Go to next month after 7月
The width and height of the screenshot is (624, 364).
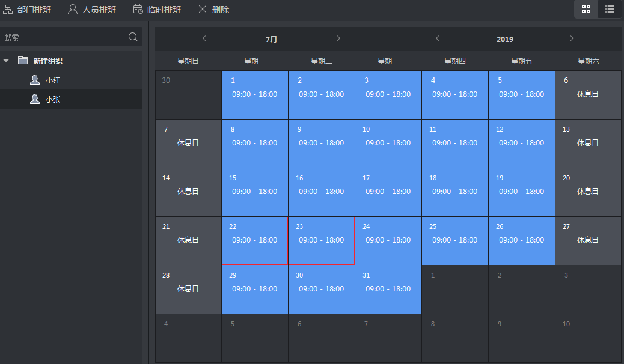pos(338,39)
